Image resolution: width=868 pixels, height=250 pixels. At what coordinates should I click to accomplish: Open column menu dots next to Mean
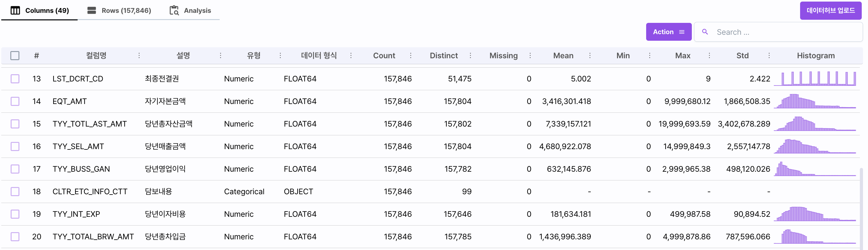pyautogui.click(x=590, y=56)
